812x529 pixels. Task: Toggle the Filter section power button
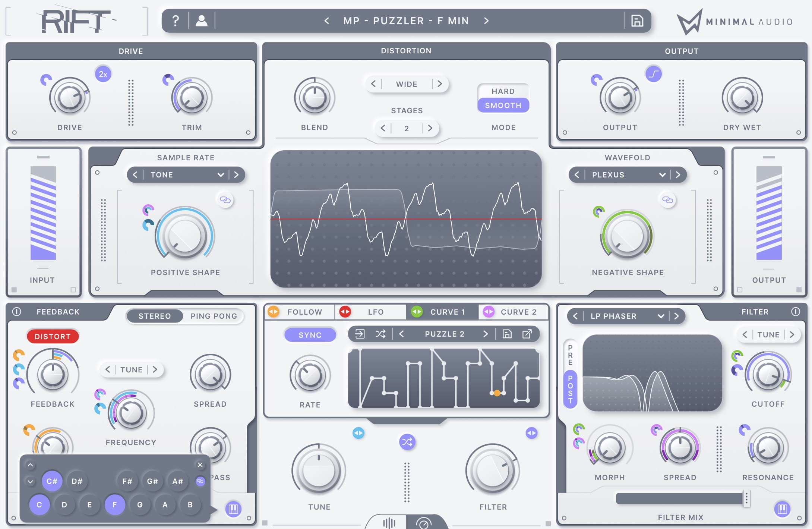click(796, 312)
